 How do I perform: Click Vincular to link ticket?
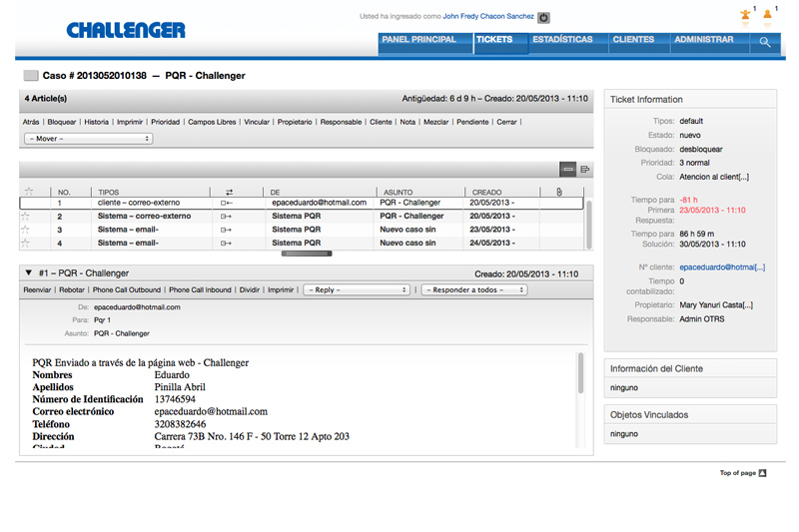[x=257, y=122]
